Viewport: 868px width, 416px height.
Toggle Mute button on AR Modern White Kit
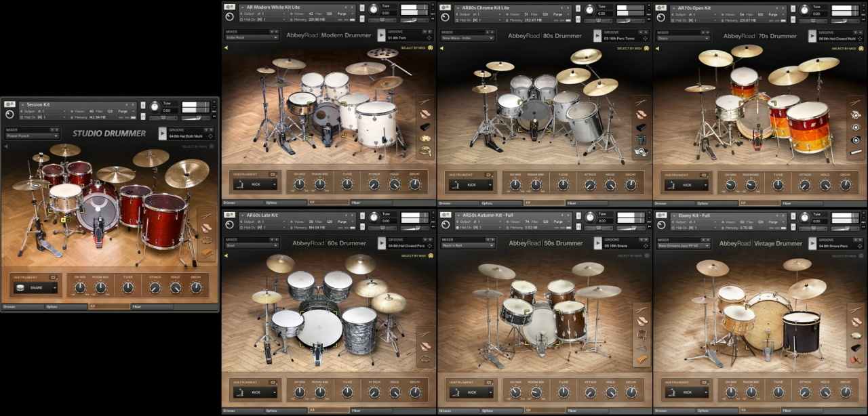click(x=362, y=18)
